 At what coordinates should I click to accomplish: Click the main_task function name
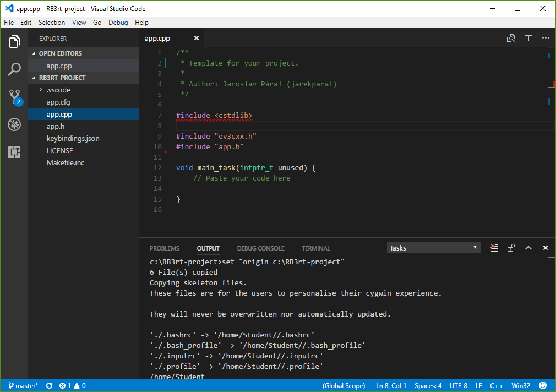(x=216, y=168)
